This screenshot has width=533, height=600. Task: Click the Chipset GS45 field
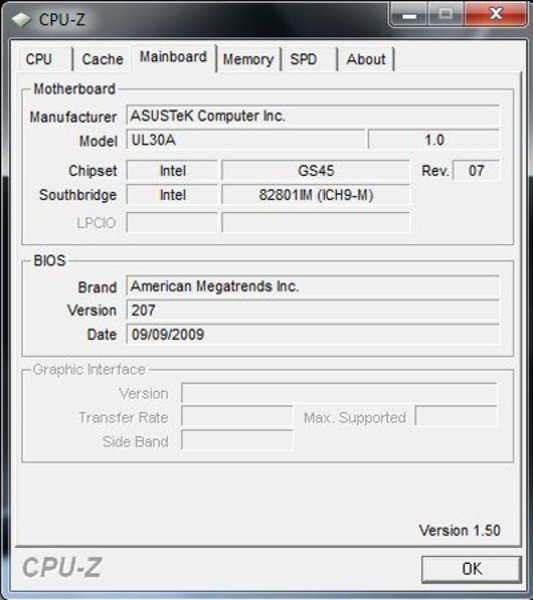coord(316,171)
